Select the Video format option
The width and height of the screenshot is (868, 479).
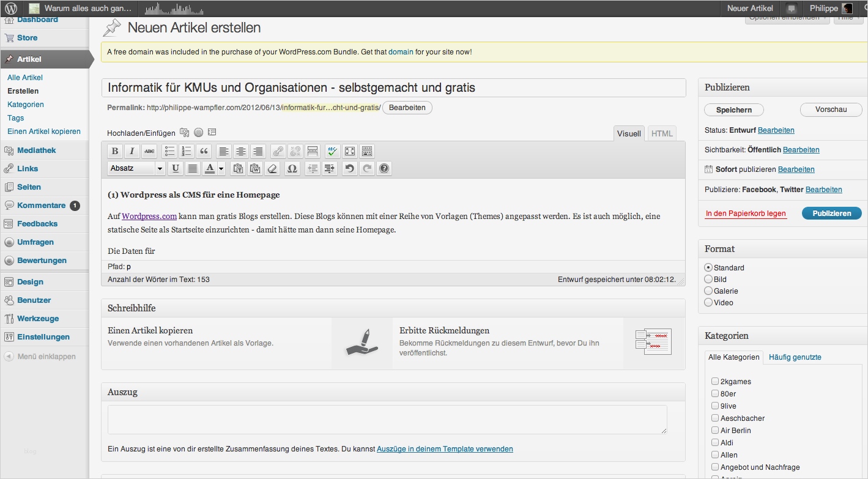point(708,302)
